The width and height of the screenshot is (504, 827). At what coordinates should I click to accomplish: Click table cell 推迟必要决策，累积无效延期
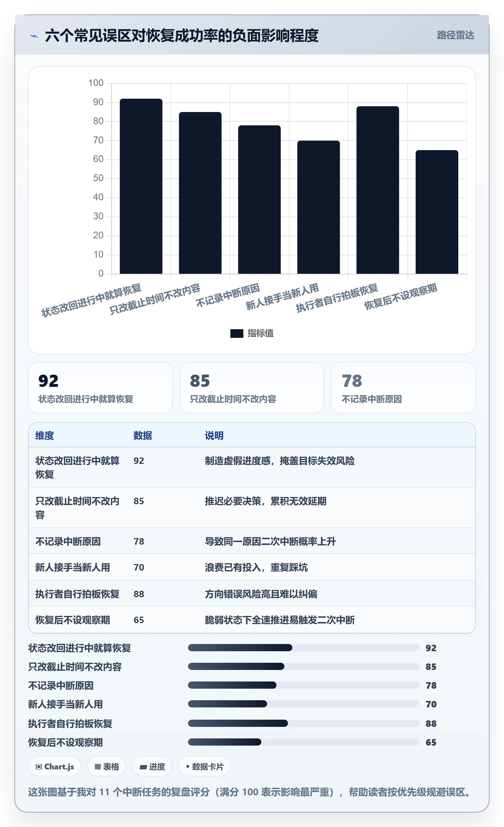tap(266, 501)
